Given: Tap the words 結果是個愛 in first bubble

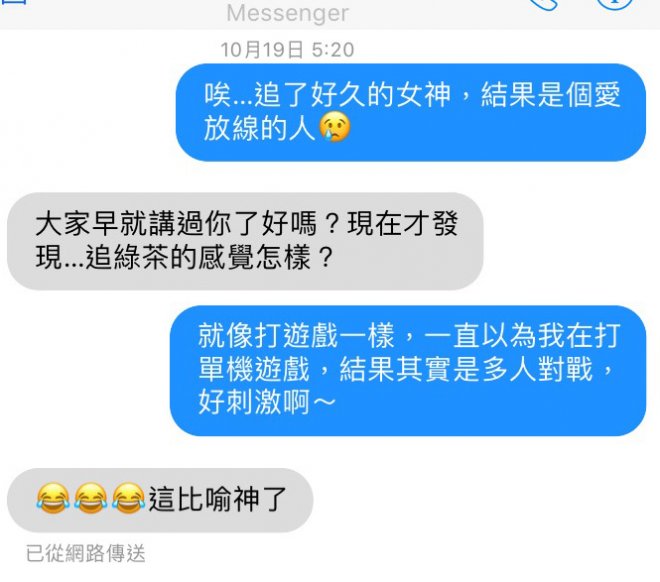Looking at the screenshot, I should (551, 94).
